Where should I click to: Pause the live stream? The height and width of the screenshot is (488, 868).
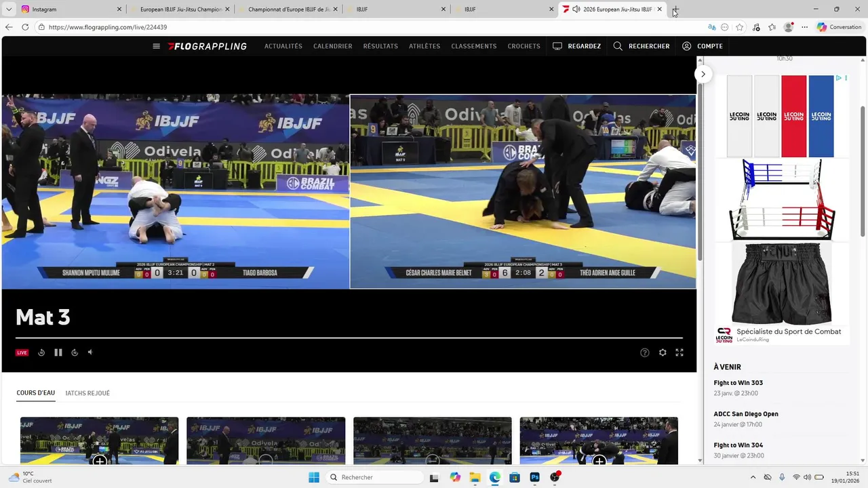pos(58,352)
